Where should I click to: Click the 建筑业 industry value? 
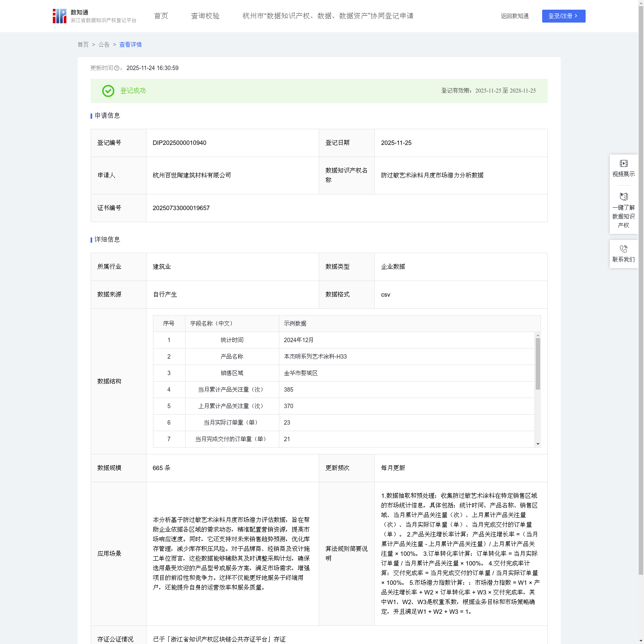(x=162, y=267)
